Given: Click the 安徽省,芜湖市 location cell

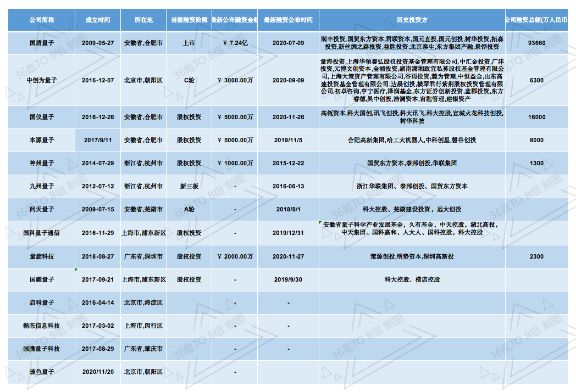Looking at the screenshot, I should click(143, 209).
